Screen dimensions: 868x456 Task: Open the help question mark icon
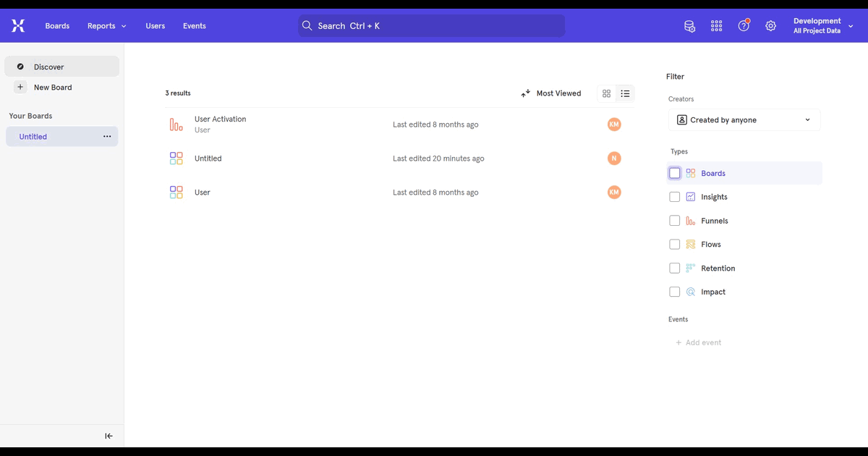point(744,26)
